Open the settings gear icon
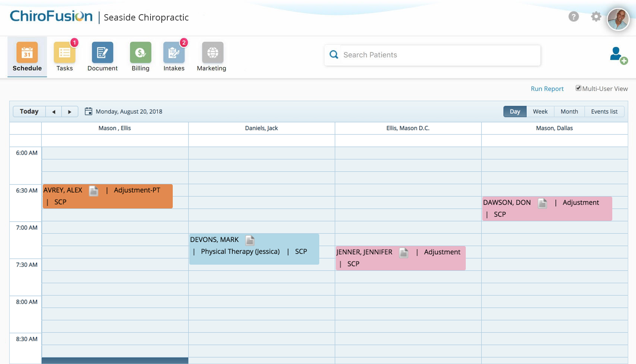This screenshot has height=364, width=636. (596, 16)
